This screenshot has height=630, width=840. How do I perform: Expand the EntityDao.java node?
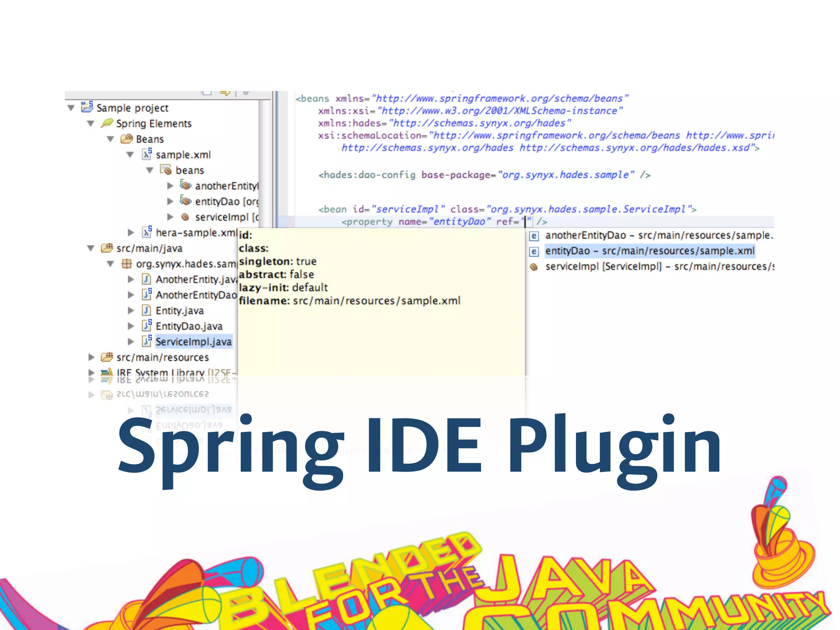click(x=131, y=326)
